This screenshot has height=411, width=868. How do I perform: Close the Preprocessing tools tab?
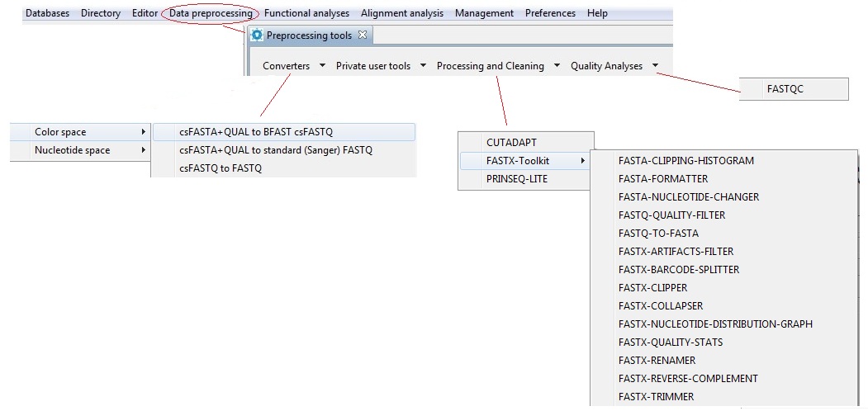[x=363, y=35]
